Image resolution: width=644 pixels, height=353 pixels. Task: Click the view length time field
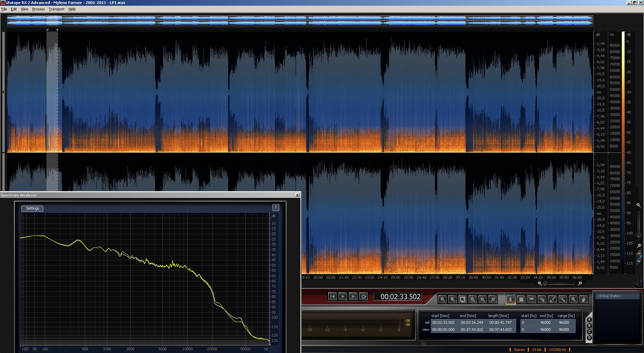tap(501, 329)
